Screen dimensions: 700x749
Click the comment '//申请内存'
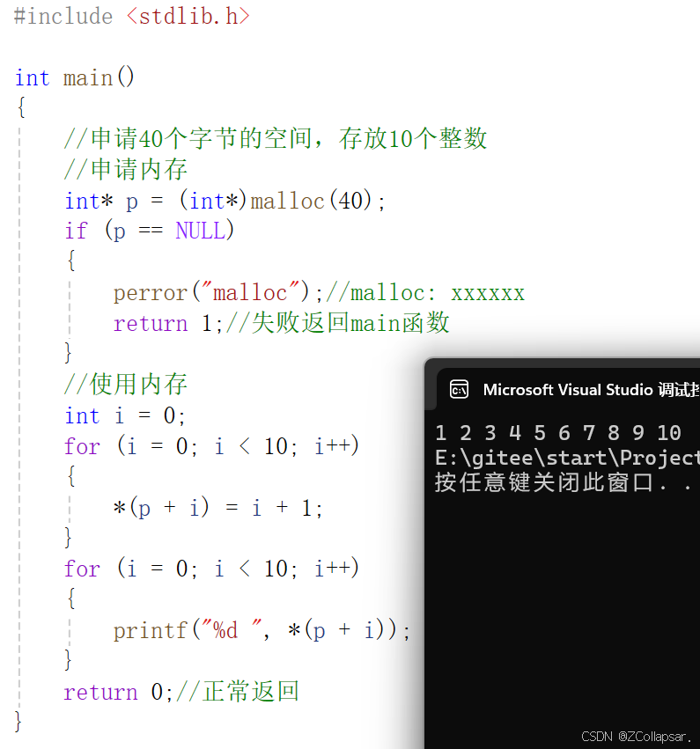pyautogui.click(x=126, y=169)
